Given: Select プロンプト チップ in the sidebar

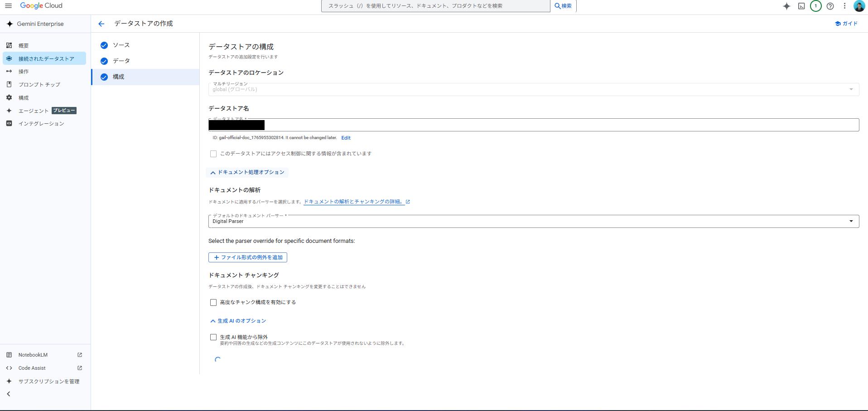Looking at the screenshot, I should (x=39, y=85).
